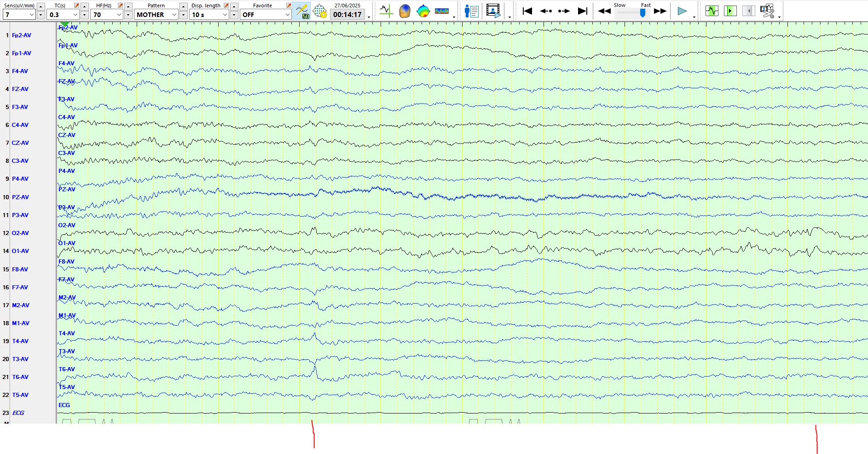
Task: Edit the Favorite preset with pencil icon
Action: click(289, 6)
